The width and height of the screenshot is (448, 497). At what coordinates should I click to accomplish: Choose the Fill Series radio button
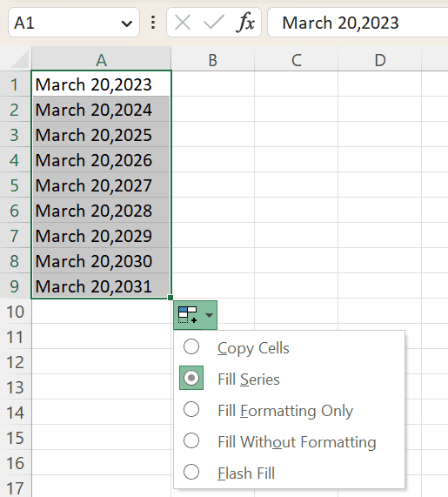point(191,378)
